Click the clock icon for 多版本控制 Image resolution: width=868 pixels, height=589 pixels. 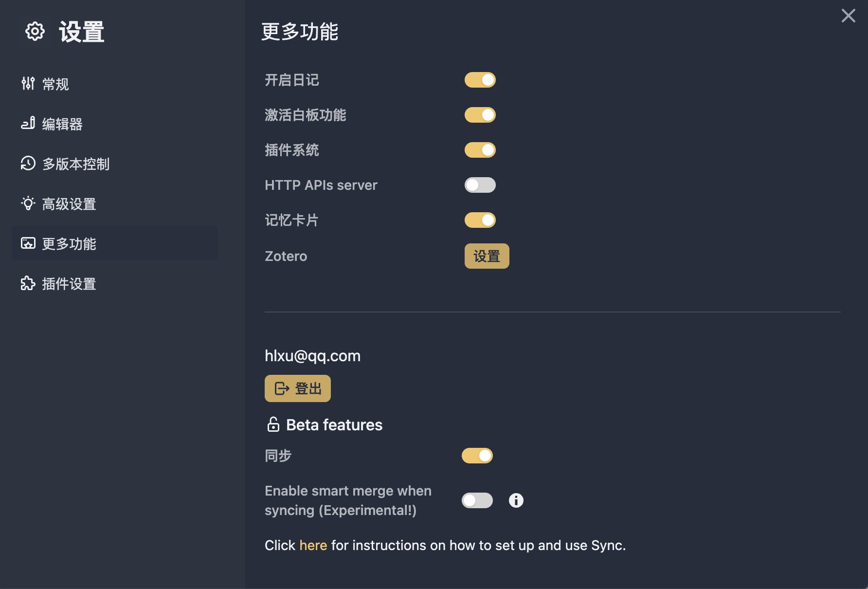pyautogui.click(x=28, y=164)
